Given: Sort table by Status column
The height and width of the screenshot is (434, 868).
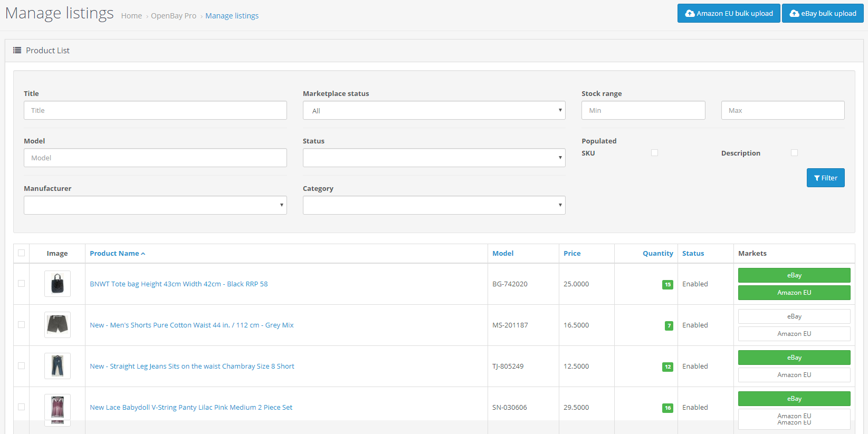Looking at the screenshot, I should [x=693, y=253].
